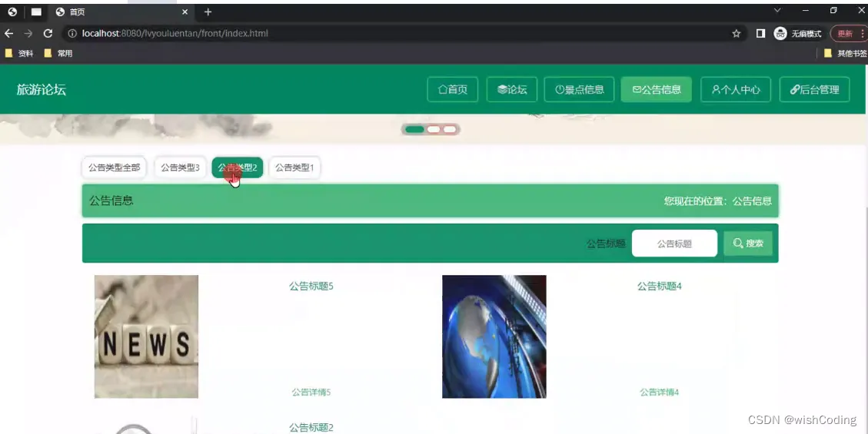868x434 pixels.
Task: Select 公告信息 navigation item
Action: (x=656, y=90)
